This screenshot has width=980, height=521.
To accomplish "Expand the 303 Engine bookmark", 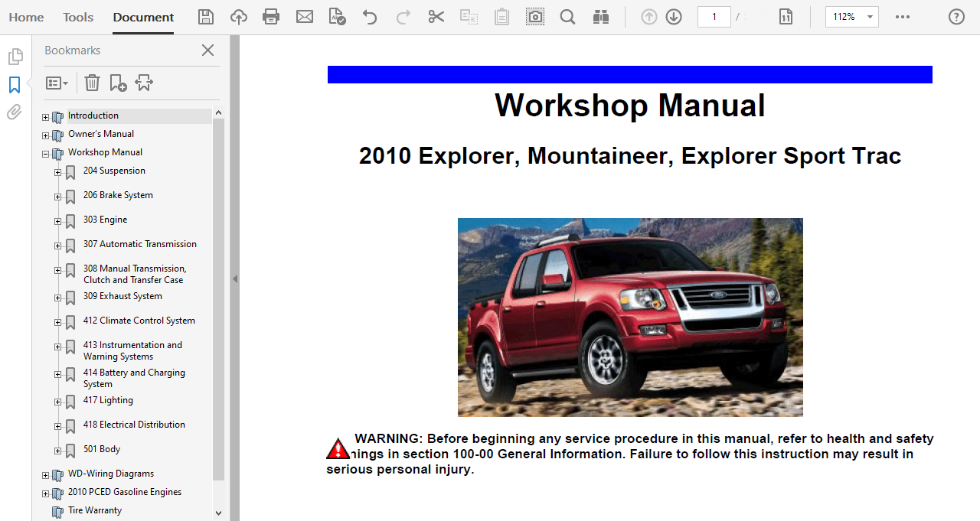I will click(57, 221).
